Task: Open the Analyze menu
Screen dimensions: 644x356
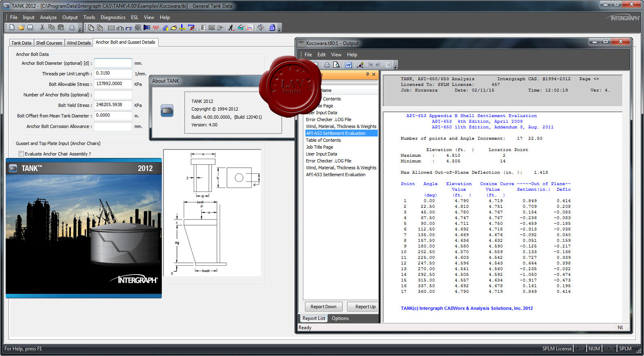Action: [x=48, y=17]
